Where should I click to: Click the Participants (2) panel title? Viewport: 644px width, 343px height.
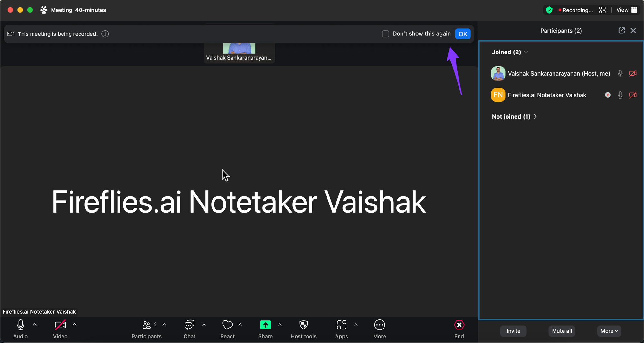coord(561,31)
